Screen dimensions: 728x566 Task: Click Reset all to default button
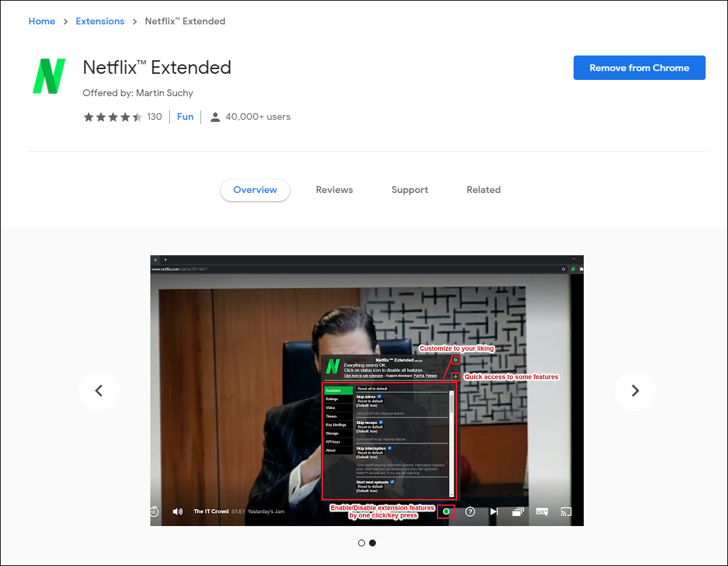(x=372, y=389)
